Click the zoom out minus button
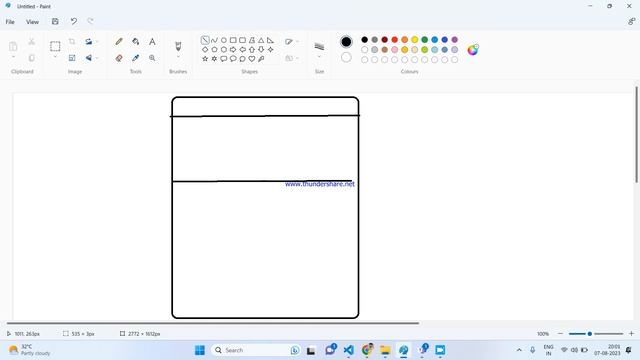The image size is (640, 360). pos(560,333)
